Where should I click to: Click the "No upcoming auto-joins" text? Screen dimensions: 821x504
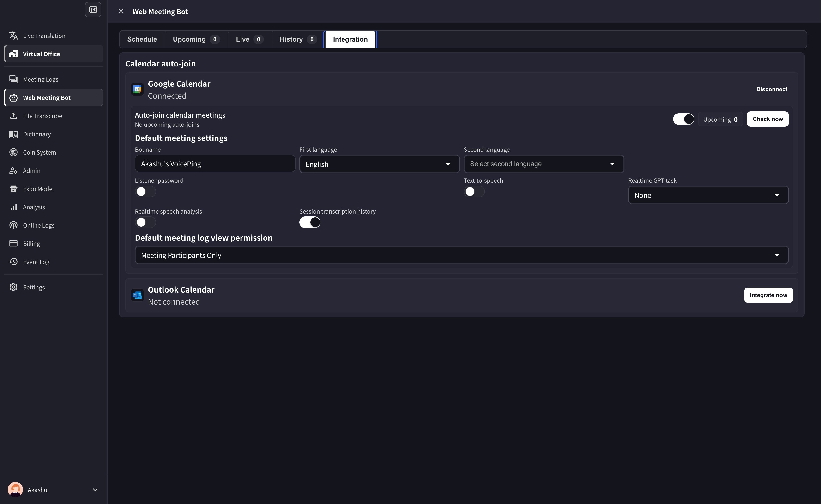click(x=167, y=125)
